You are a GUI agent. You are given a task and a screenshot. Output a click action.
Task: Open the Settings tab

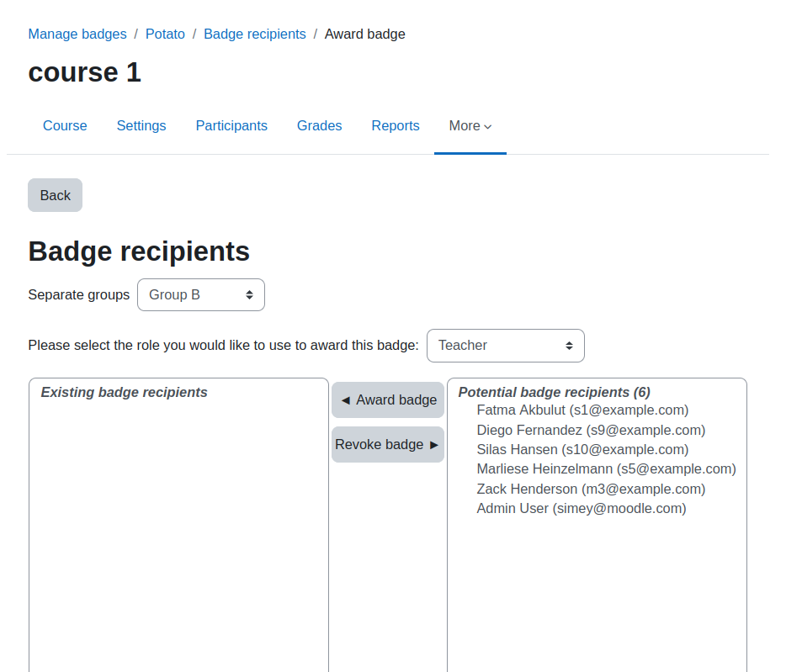tap(141, 125)
